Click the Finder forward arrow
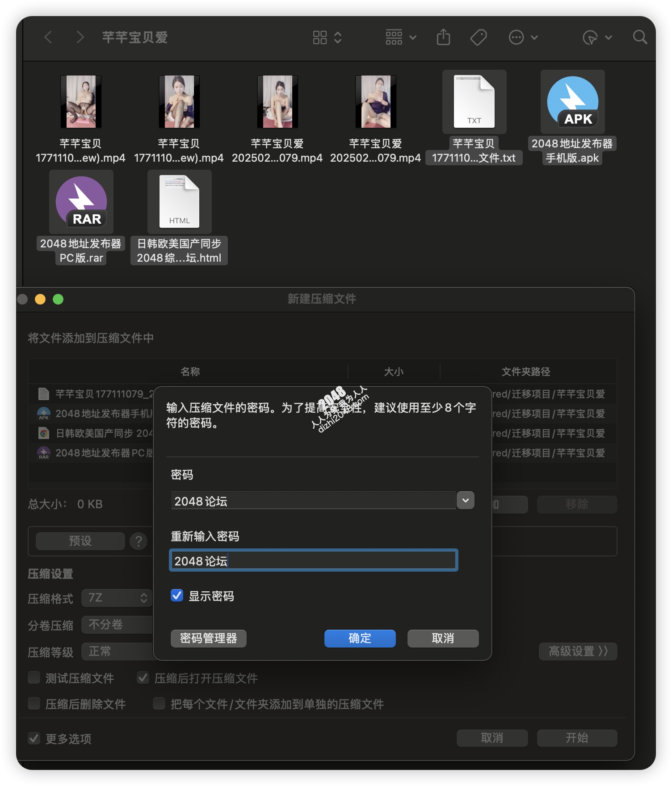Viewport: 672px width, 786px height. point(80,37)
